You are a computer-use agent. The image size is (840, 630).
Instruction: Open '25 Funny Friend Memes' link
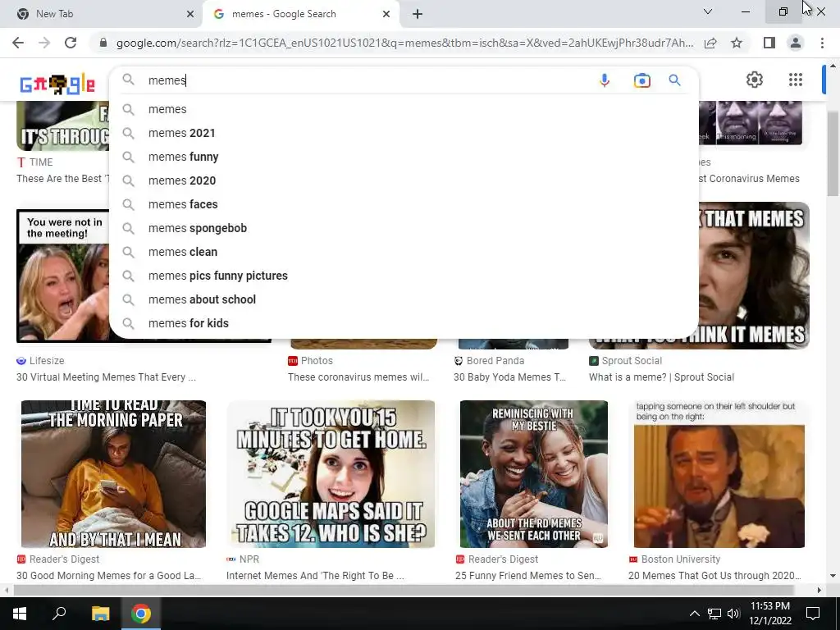tap(528, 576)
